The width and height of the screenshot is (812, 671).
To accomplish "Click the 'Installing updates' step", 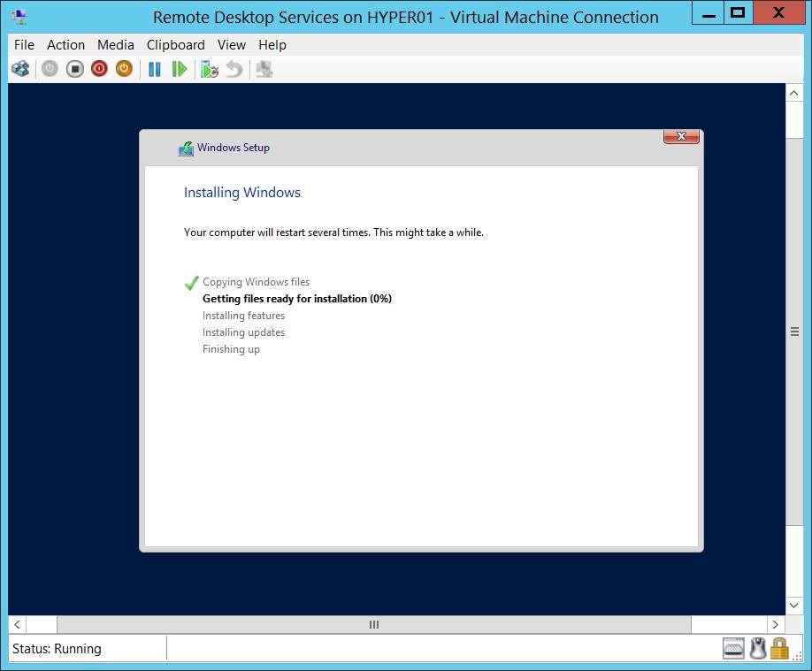I will coord(243,332).
